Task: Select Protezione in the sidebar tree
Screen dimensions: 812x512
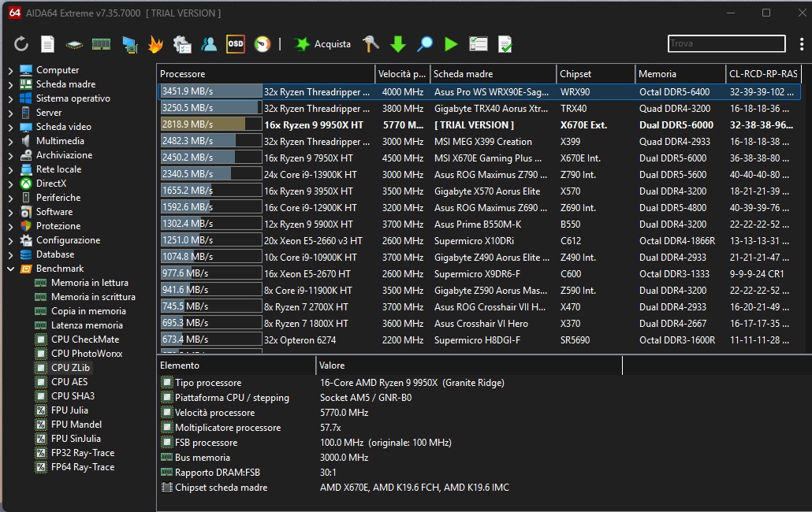Action: coord(58,226)
